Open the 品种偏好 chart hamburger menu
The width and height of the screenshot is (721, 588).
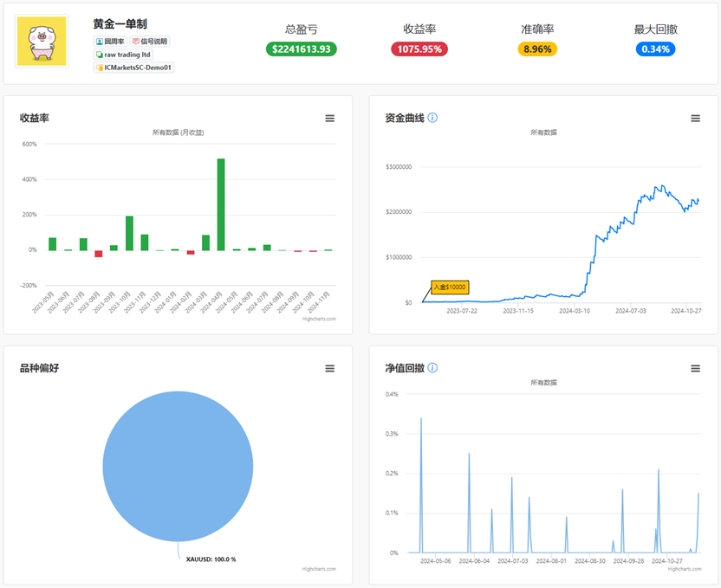tap(329, 368)
